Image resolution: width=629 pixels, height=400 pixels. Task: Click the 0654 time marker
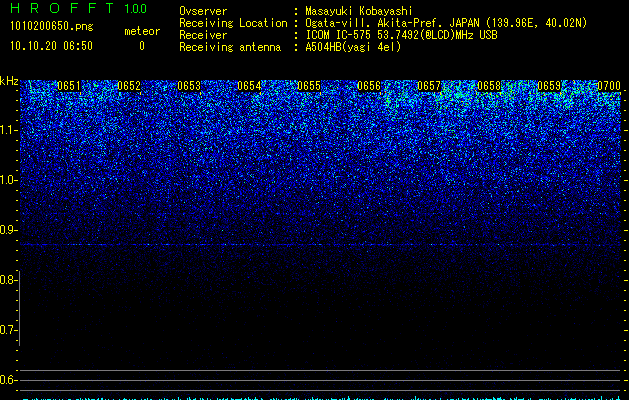click(x=249, y=86)
